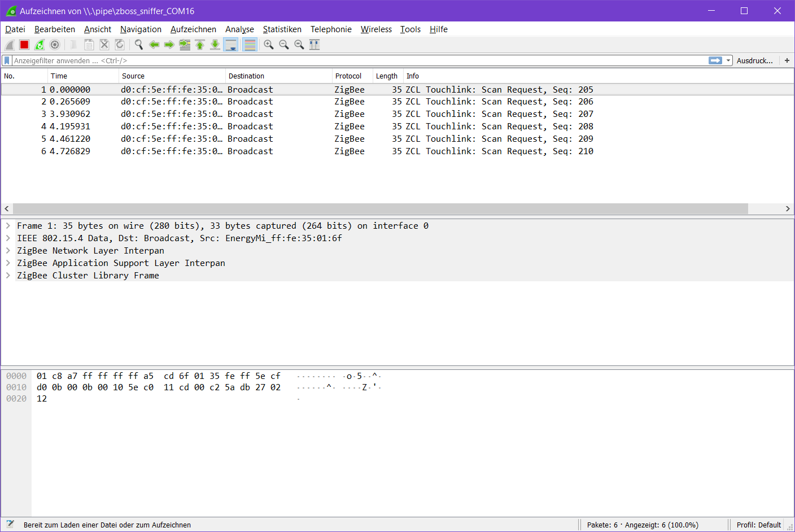Sort by the Source column header
The height and width of the screenshot is (532, 795).
(x=172, y=76)
